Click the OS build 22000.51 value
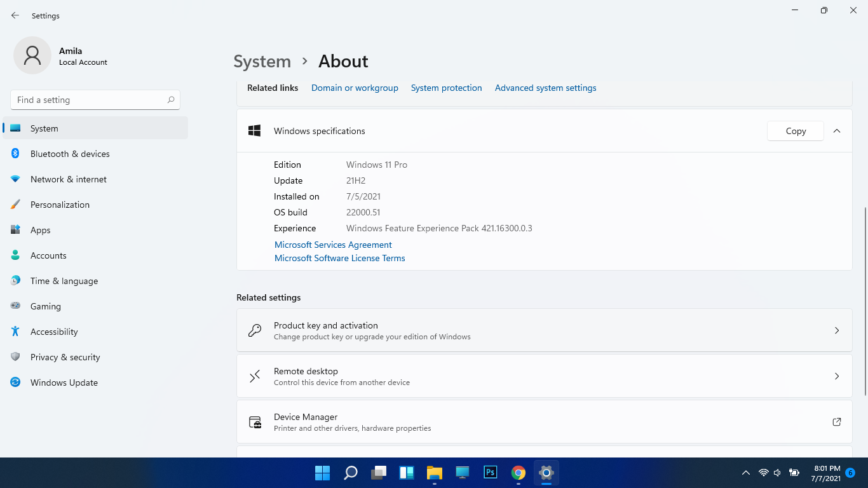 [363, 212]
